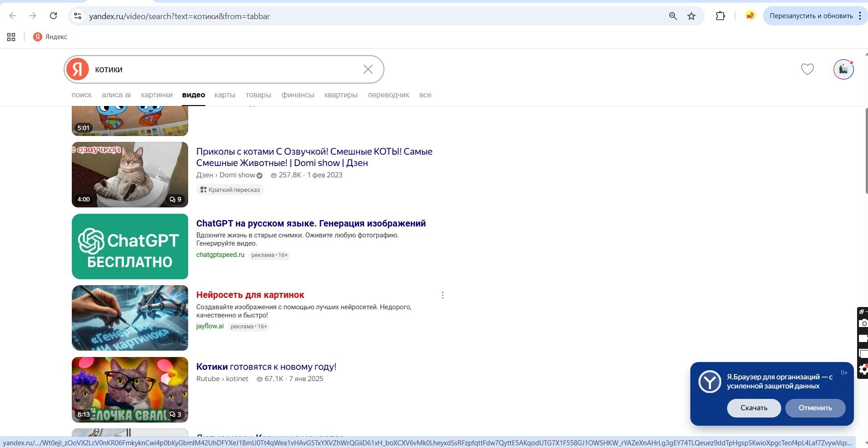Switch to the картинки tab
This screenshot has height=448, width=868.
[x=157, y=95]
